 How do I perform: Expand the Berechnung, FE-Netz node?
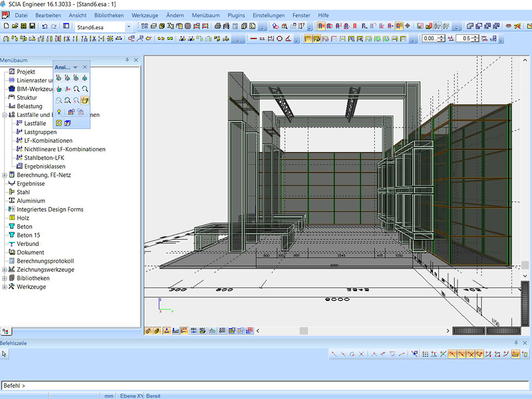tap(4, 175)
